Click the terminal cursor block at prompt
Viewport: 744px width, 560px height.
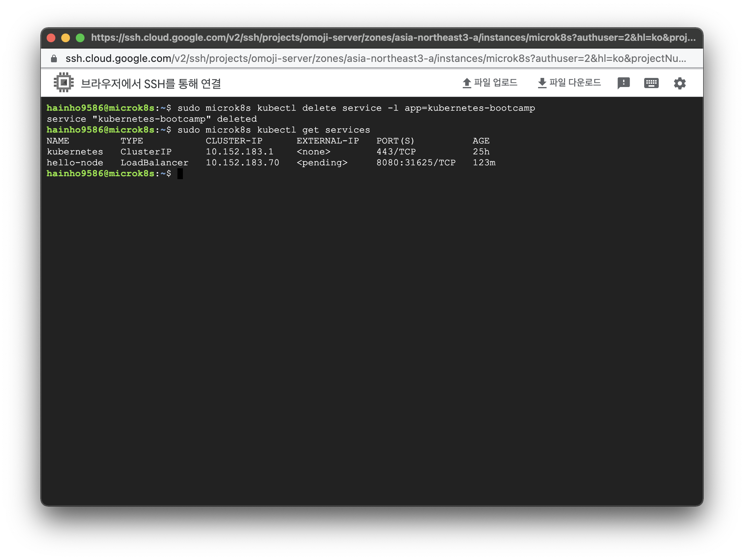pyautogui.click(x=180, y=174)
